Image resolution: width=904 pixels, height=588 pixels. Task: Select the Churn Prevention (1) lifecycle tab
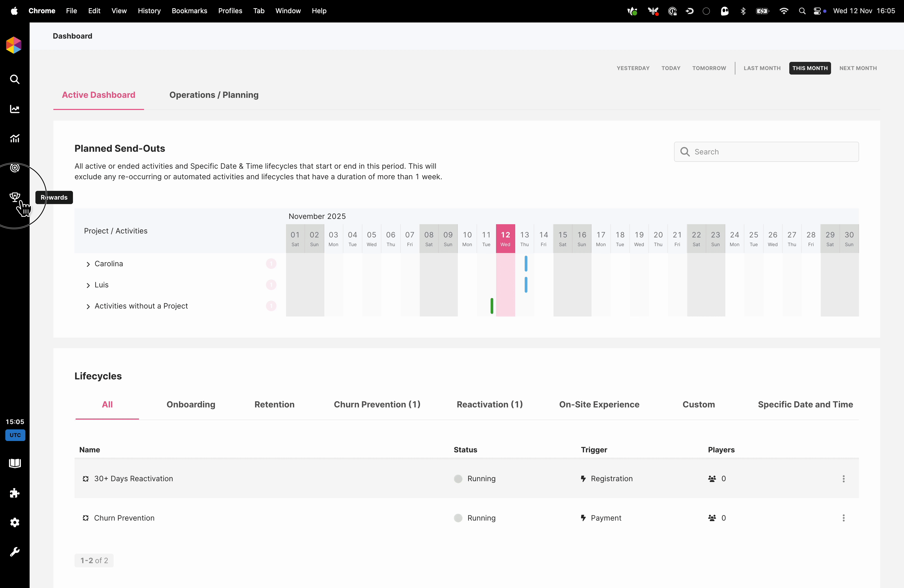click(377, 405)
